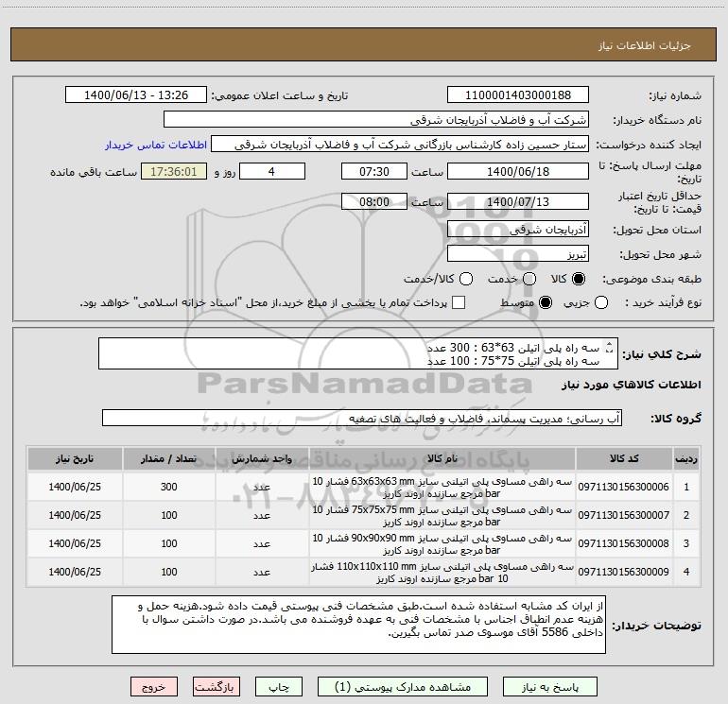Click need date 1400/06/25 in row 4

pyautogui.click(x=75, y=572)
